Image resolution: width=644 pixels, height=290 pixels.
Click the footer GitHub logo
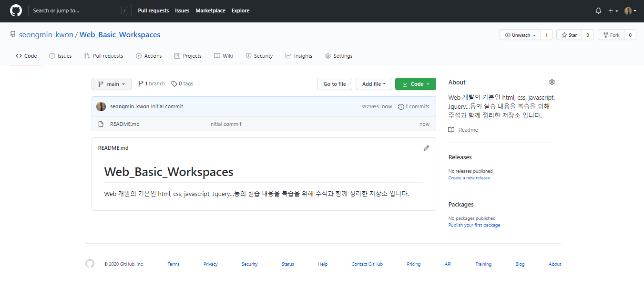pos(90,264)
